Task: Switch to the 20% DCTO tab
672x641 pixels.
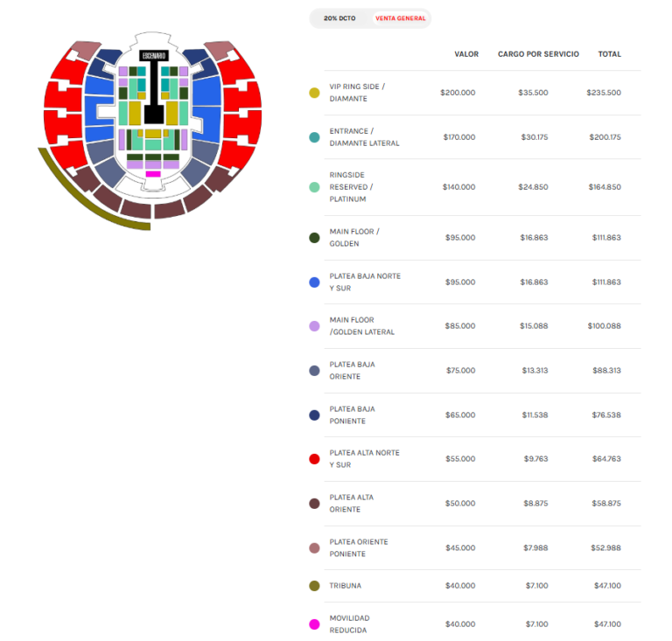Action: click(x=339, y=18)
